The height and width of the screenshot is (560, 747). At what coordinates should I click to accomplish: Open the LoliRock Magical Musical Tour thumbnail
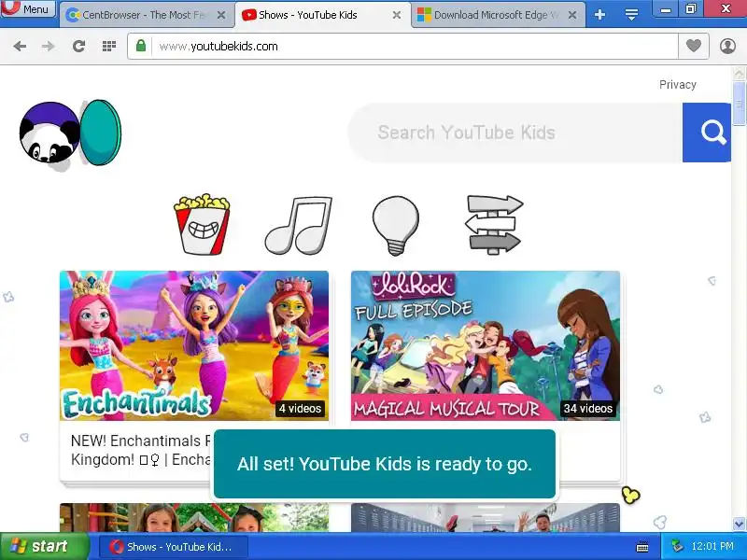[486, 345]
